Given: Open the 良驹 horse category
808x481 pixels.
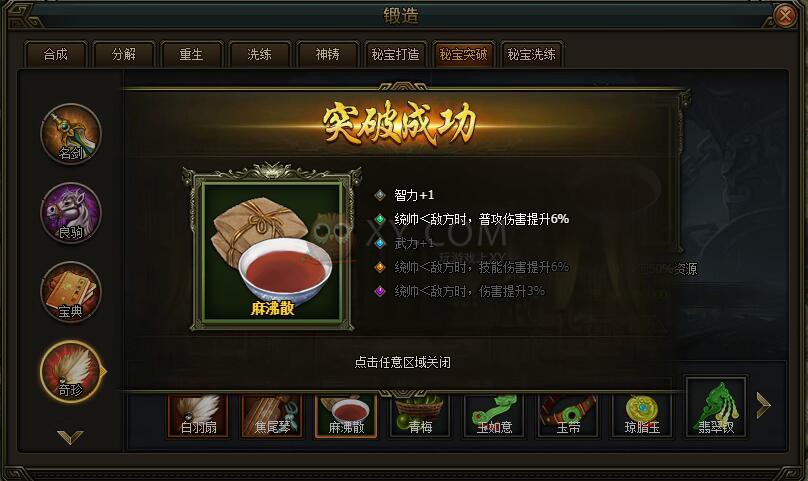Looking at the screenshot, I should coord(71,213).
